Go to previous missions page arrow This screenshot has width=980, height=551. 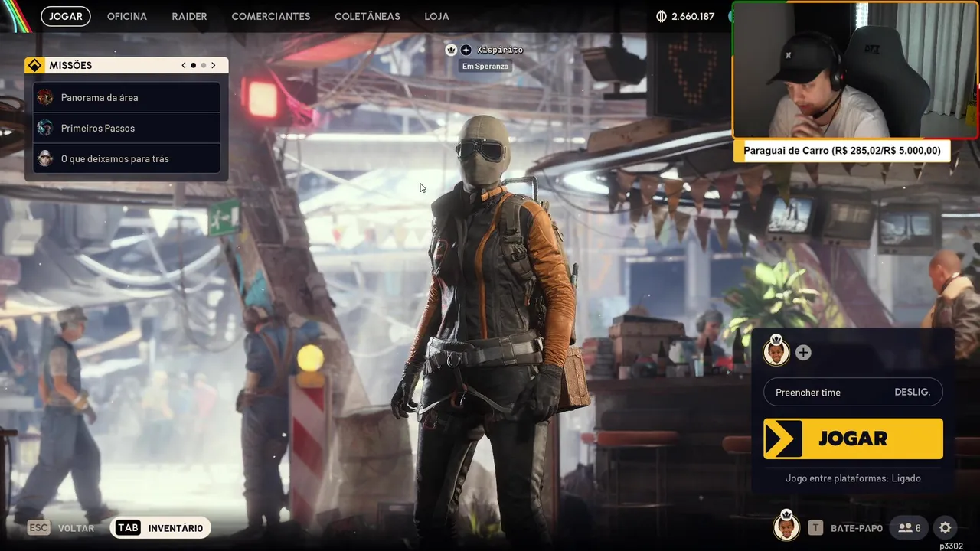coord(184,65)
